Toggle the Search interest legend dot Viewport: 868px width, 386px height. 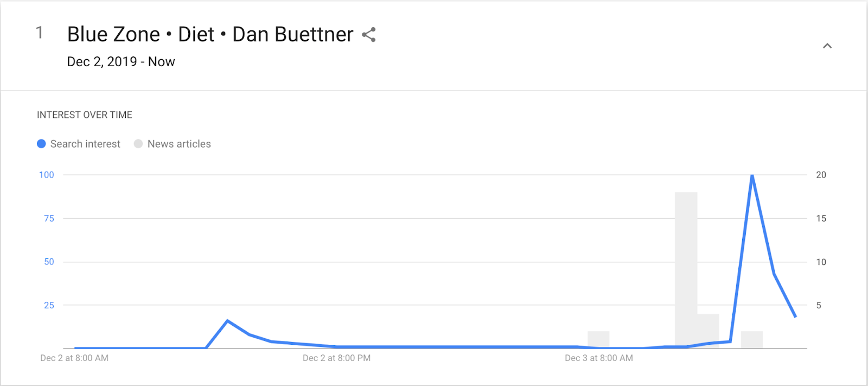(41, 144)
